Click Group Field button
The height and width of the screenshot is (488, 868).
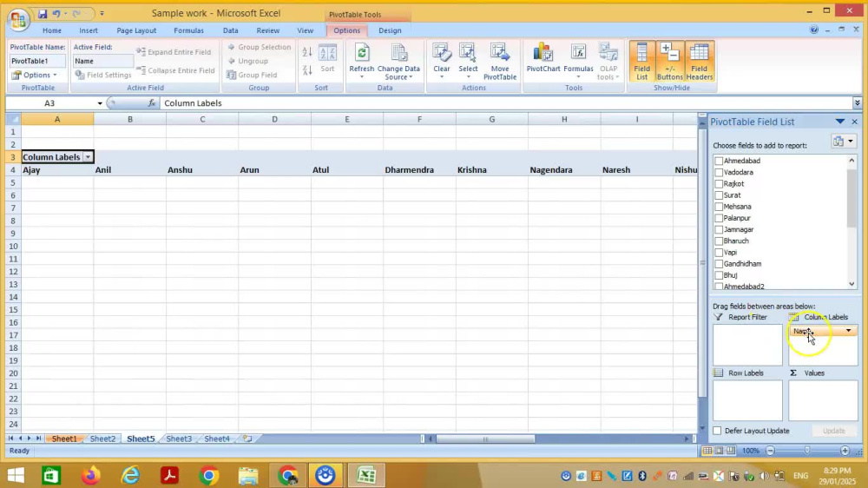[x=252, y=75]
